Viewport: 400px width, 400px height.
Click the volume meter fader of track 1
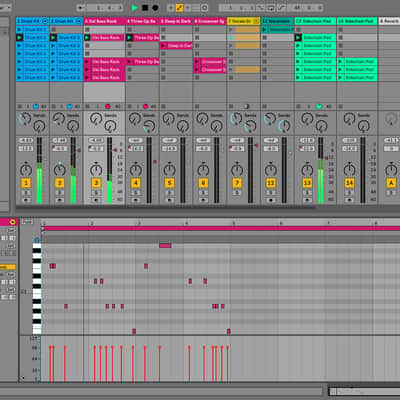point(39,170)
